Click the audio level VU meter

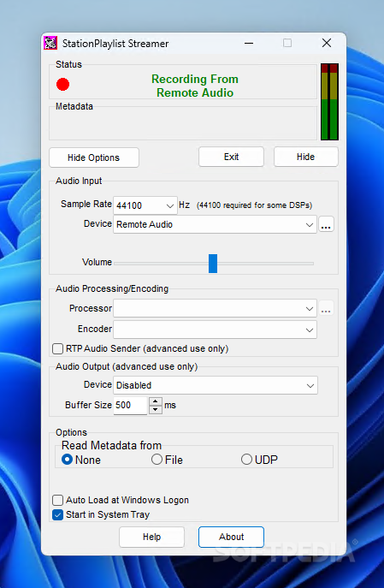329,102
